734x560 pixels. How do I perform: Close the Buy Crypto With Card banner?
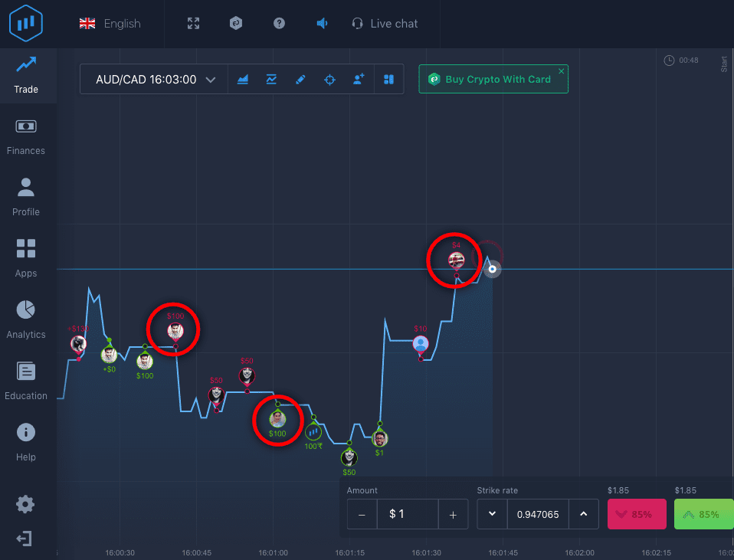(x=562, y=71)
